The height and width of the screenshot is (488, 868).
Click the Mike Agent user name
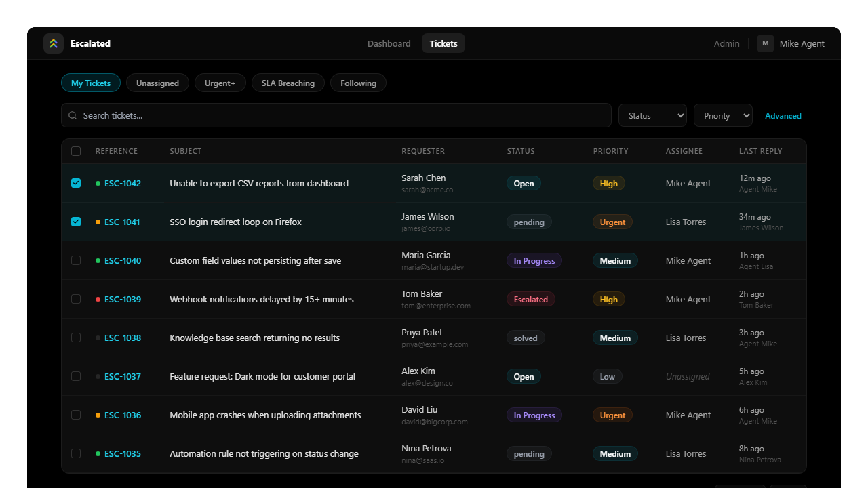pyautogui.click(x=802, y=43)
